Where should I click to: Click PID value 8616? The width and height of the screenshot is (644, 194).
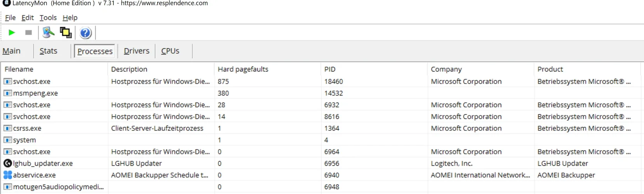pos(332,116)
